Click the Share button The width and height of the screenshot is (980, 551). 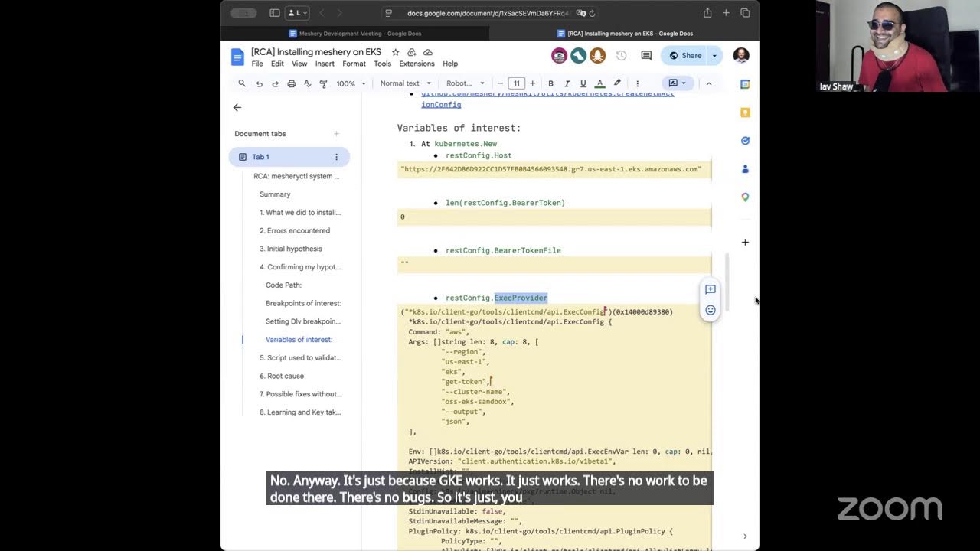(x=684, y=55)
